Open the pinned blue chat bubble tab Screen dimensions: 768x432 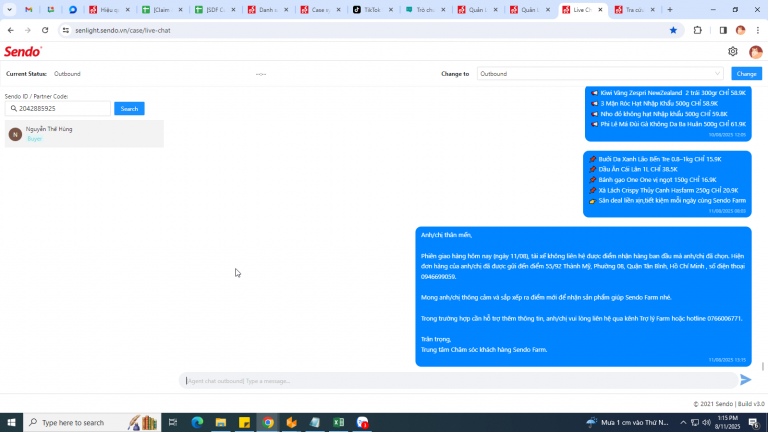point(72,10)
